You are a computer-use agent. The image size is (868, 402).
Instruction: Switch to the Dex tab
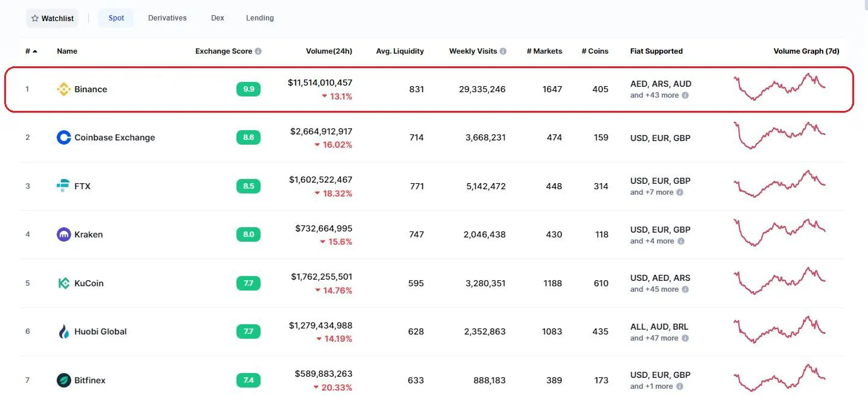click(x=218, y=18)
